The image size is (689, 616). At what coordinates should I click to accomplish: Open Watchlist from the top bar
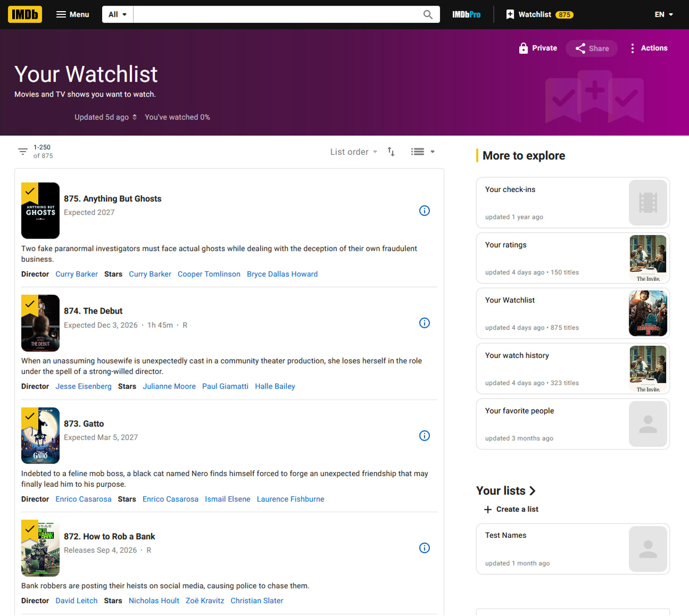540,14
